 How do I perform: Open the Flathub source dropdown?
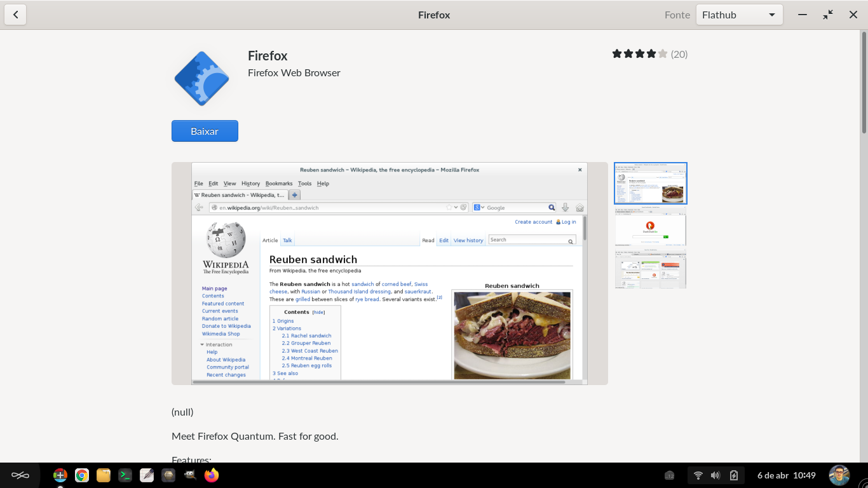pos(739,15)
